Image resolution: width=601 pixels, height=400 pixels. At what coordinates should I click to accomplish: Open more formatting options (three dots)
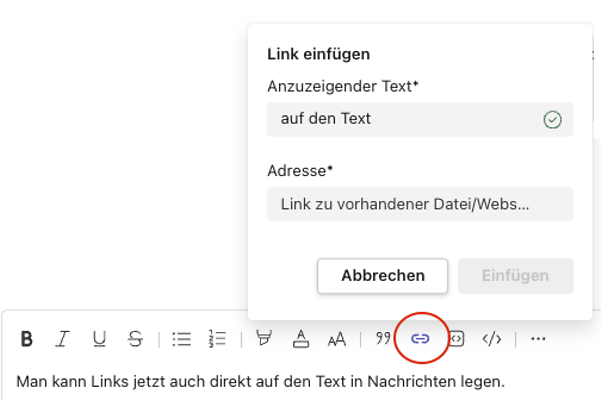tap(538, 339)
